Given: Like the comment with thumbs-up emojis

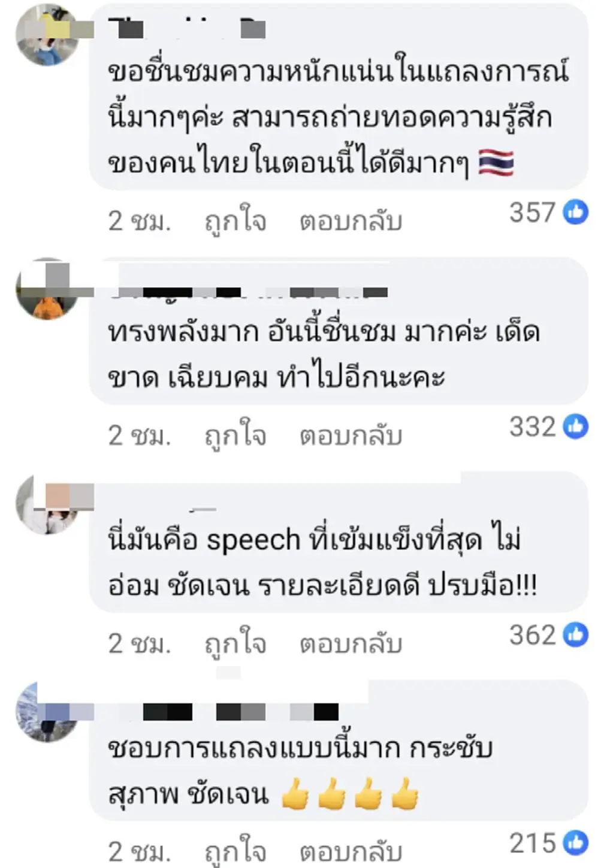Looking at the screenshot, I should [235, 851].
